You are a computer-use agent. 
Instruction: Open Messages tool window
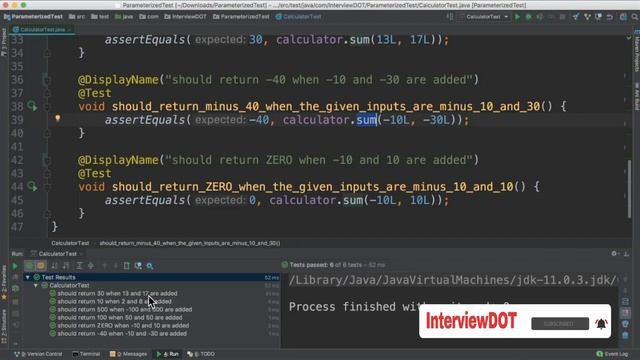128,354
